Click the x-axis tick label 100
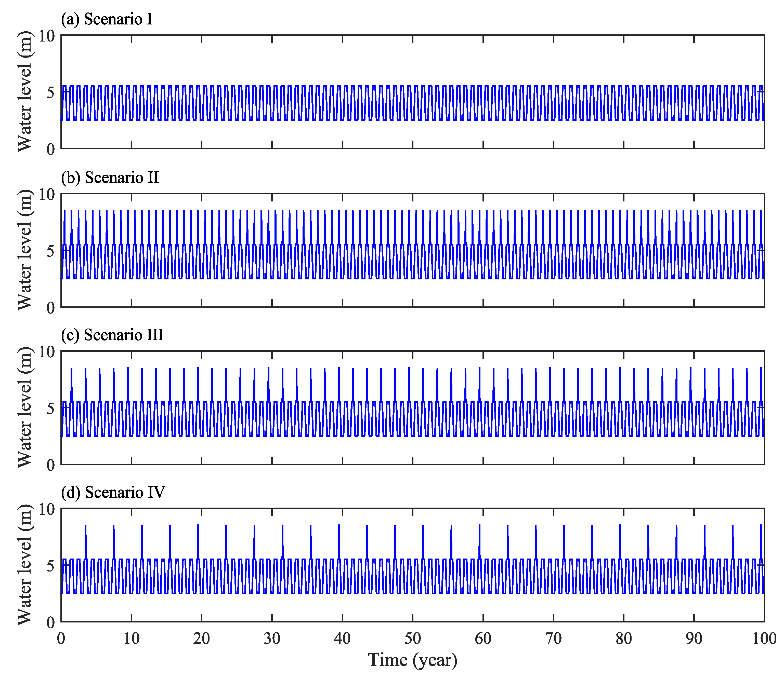This screenshot has height=679, width=784. point(764,639)
